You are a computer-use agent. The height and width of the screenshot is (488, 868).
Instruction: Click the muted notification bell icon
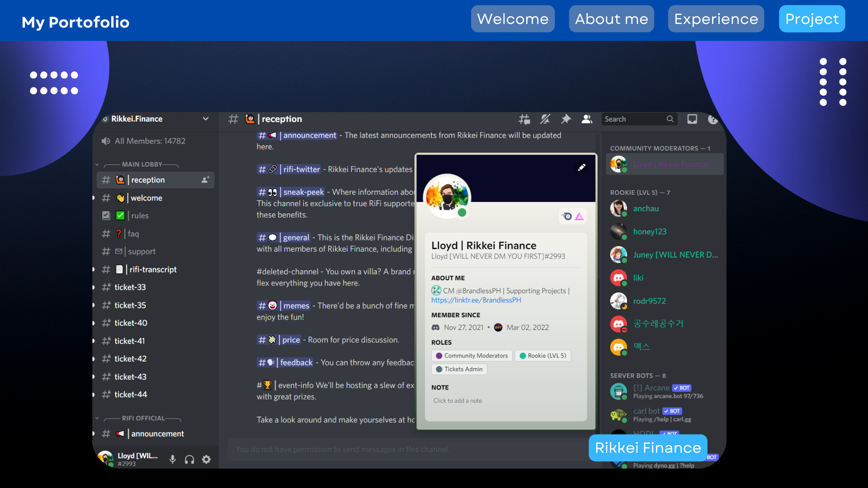click(545, 119)
